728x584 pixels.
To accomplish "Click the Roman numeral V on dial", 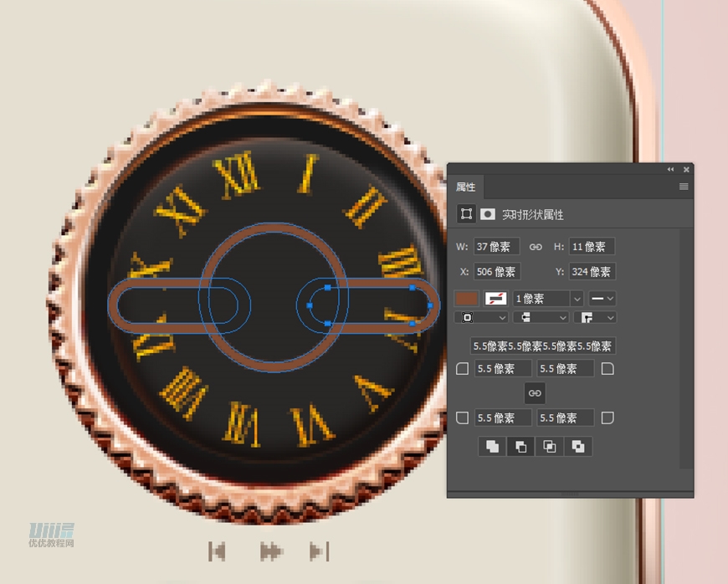I will 374,392.
